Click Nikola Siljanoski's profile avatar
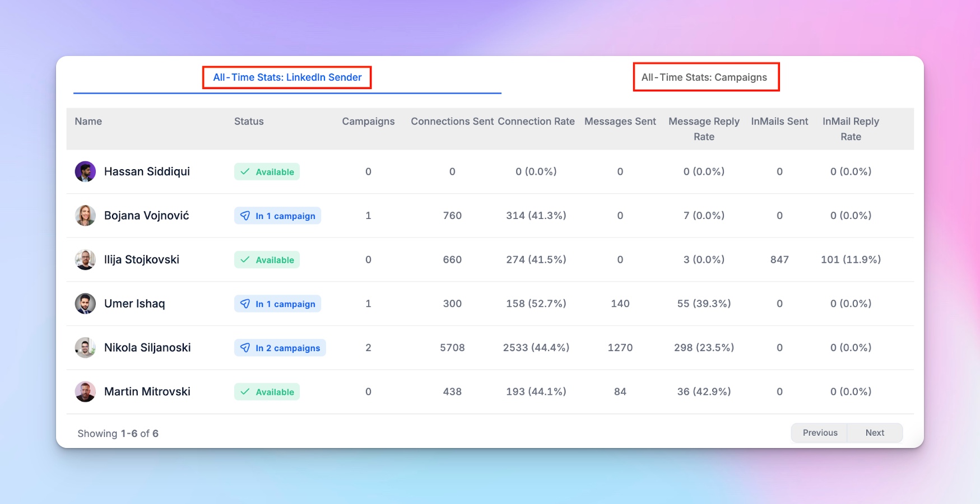980x504 pixels. click(x=85, y=348)
